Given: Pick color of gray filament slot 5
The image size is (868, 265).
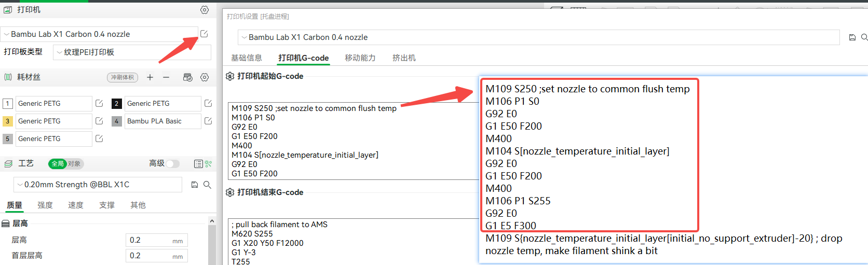Looking at the screenshot, I should 7,139.
